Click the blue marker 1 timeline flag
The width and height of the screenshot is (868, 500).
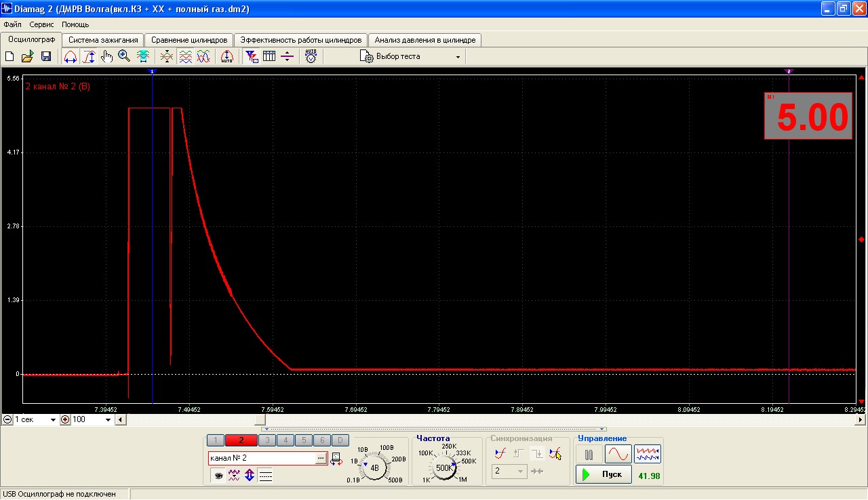pyautogui.click(x=152, y=71)
